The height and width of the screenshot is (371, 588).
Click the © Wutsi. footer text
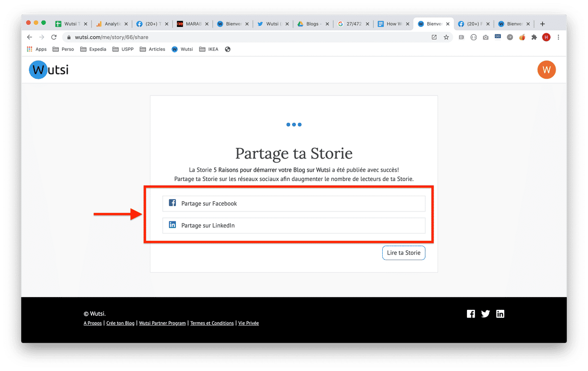(95, 314)
